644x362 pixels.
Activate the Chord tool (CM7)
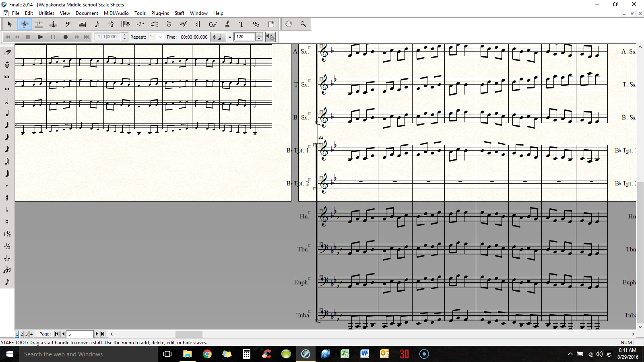pyautogui.click(x=213, y=24)
